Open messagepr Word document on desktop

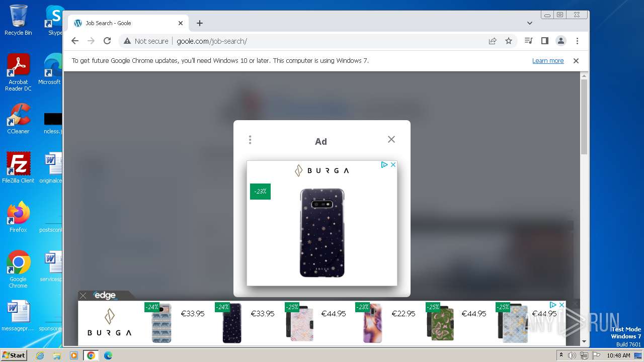[x=18, y=316]
